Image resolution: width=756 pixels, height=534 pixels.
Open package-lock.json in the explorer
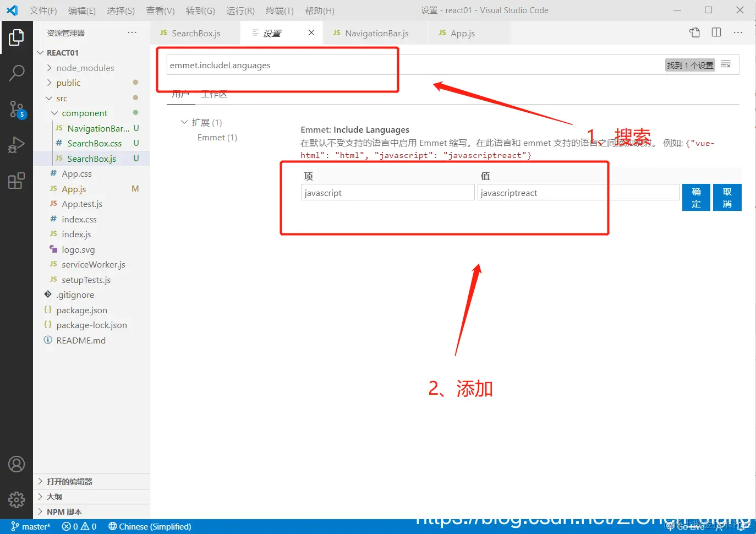coord(91,325)
